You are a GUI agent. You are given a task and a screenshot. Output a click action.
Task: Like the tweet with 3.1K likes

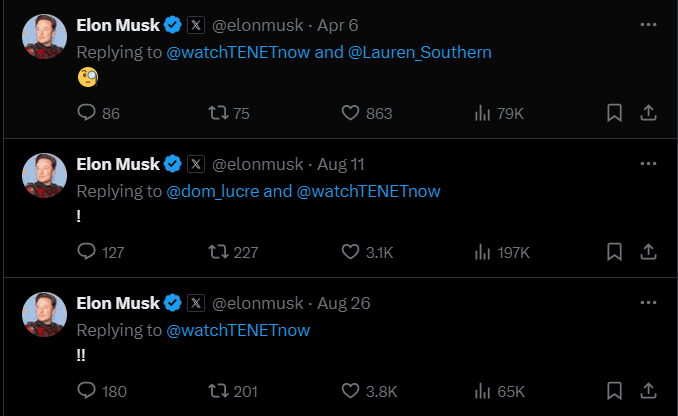click(351, 252)
